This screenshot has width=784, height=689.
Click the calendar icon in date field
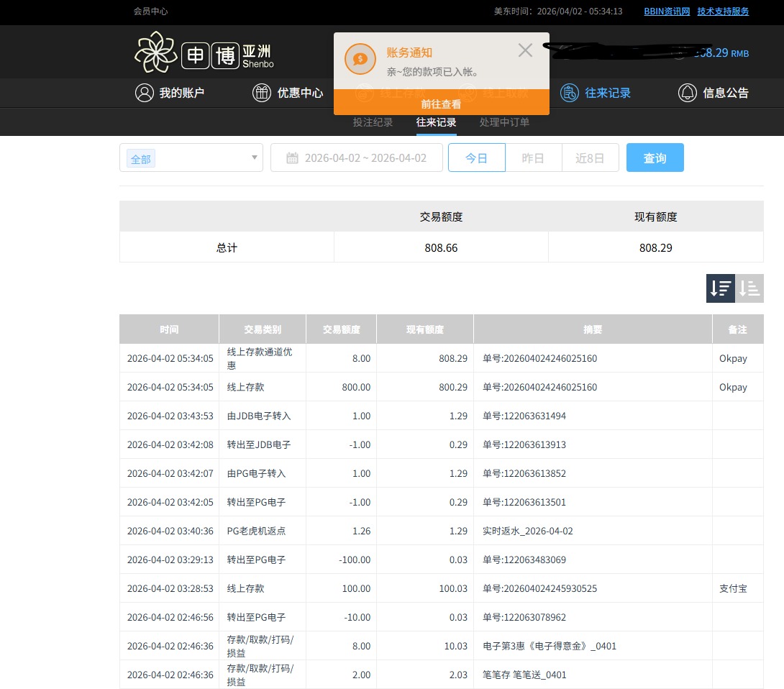(x=293, y=158)
